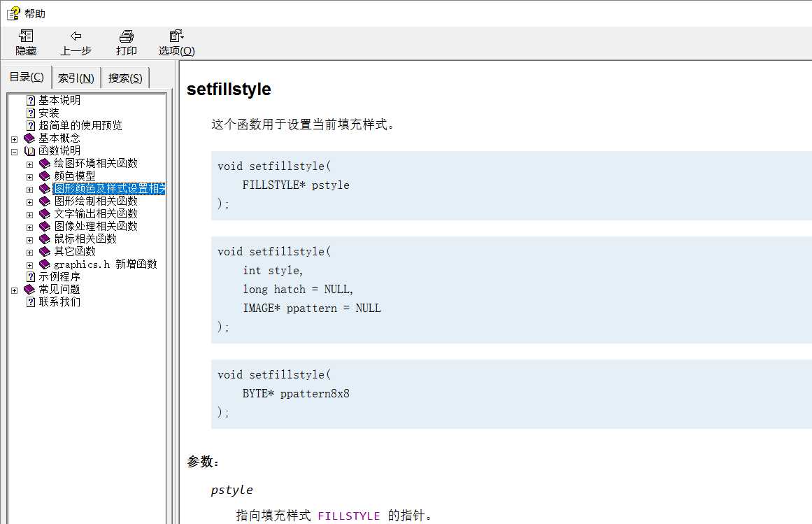Expand the 文字输出相关函数 node
812x524 pixels.
click(29, 214)
